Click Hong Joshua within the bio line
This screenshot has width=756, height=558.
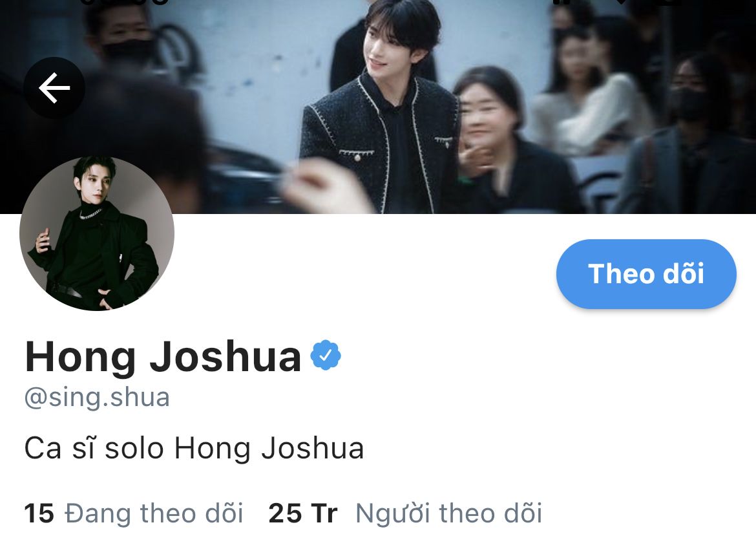[269, 448]
